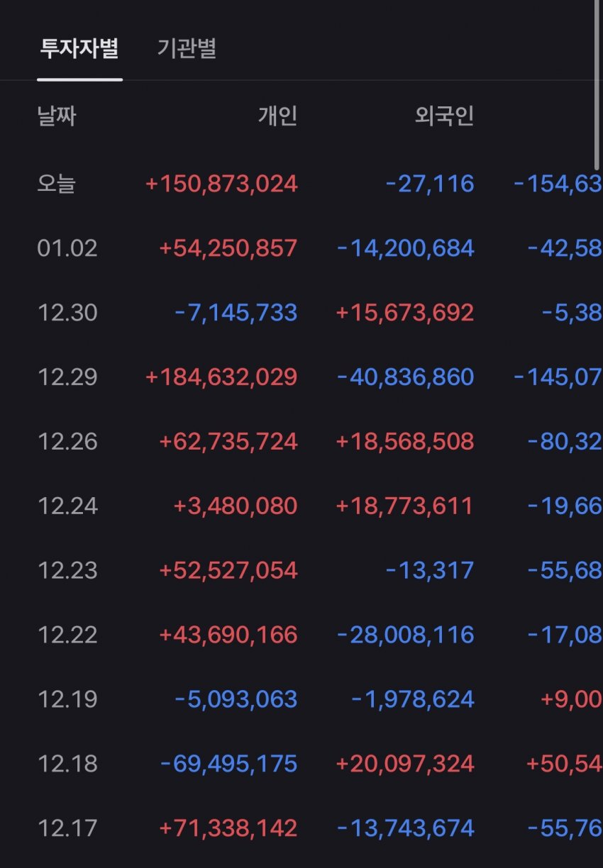Screen dimensions: 603x868
Task: Click the 날짜 column header
Action: (57, 116)
